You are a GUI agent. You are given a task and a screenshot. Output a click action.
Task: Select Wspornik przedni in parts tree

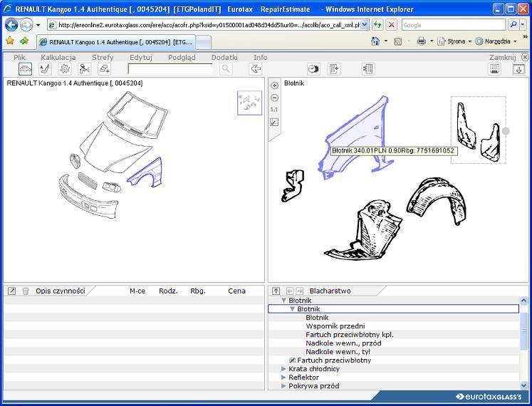click(x=335, y=326)
